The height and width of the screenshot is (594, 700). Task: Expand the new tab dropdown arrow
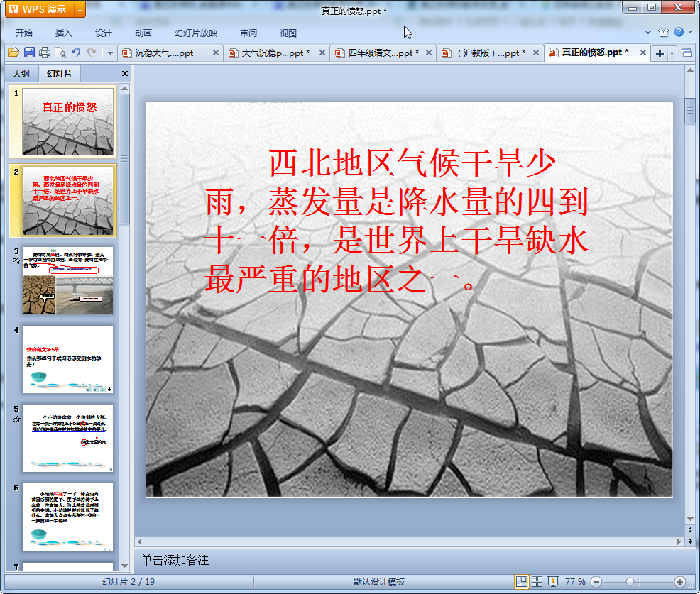(672, 53)
